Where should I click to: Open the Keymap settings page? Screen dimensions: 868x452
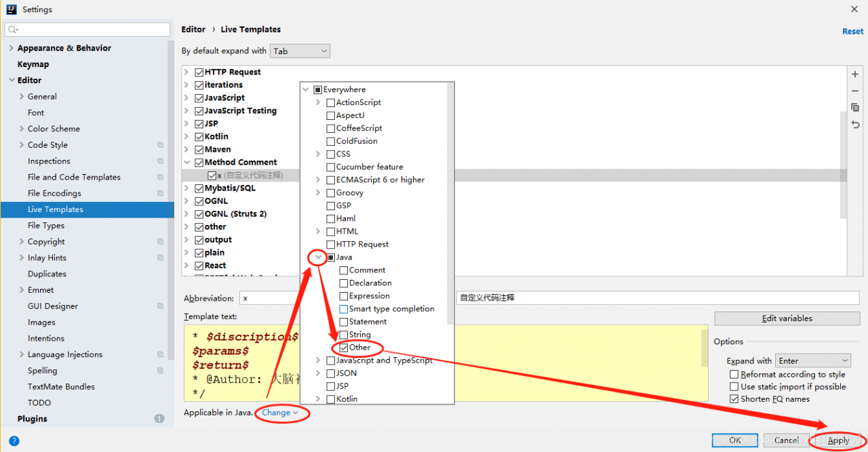[x=33, y=64]
